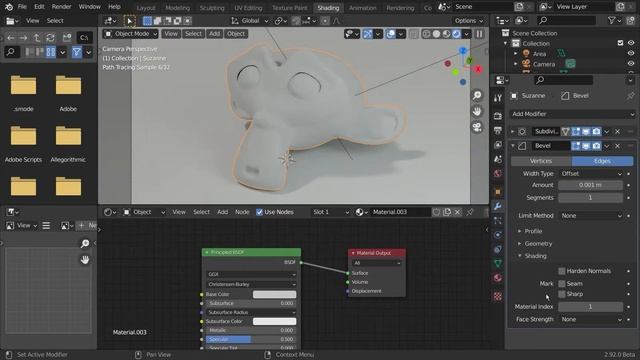Open Face Strength dropdown
Screen dimensions: 640x360
pos(591,319)
